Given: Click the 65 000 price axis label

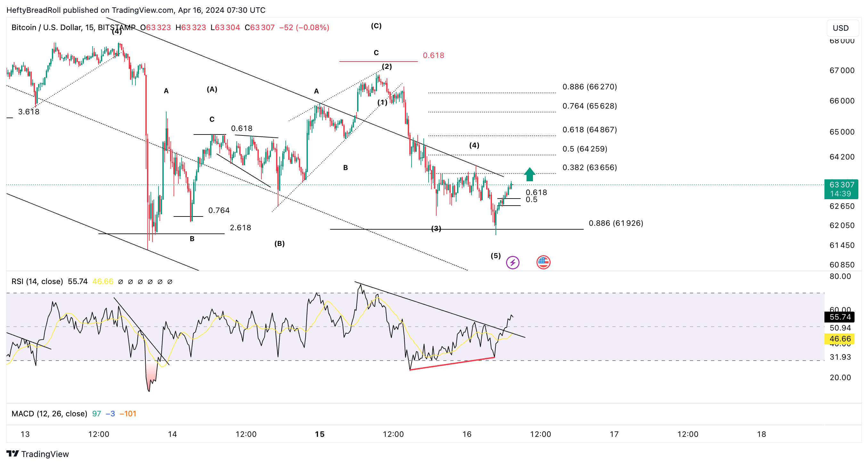Looking at the screenshot, I should pos(841,132).
